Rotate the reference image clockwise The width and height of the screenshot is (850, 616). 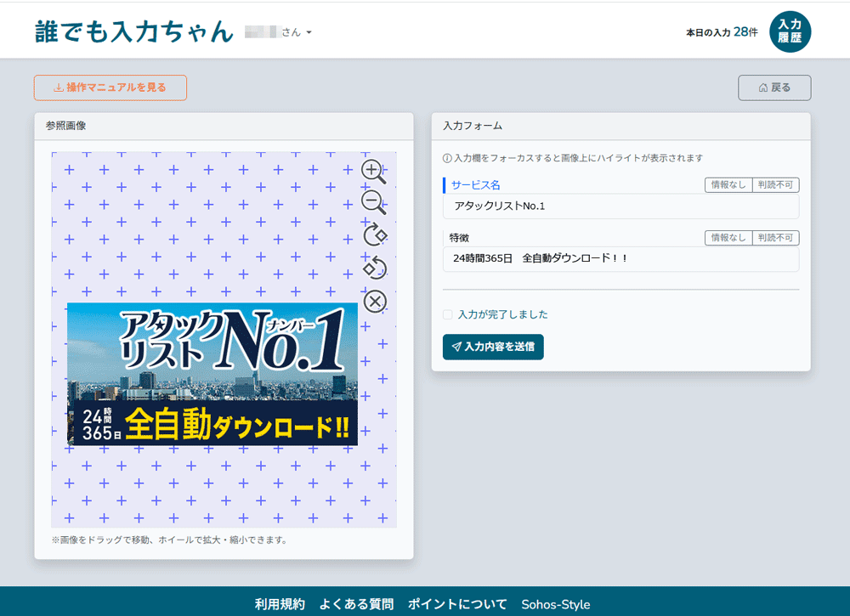click(x=375, y=235)
